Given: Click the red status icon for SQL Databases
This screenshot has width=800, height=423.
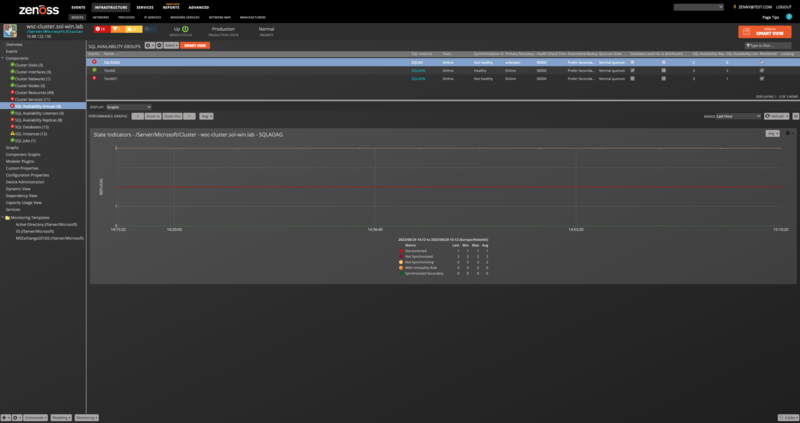Looking at the screenshot, I should [x=12, y=127].
